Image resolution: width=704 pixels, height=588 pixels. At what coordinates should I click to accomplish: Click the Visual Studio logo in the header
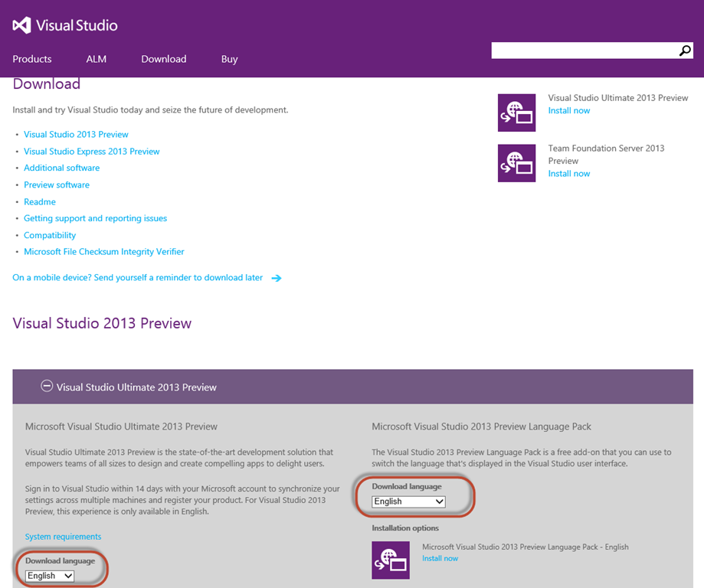point(65,25)
